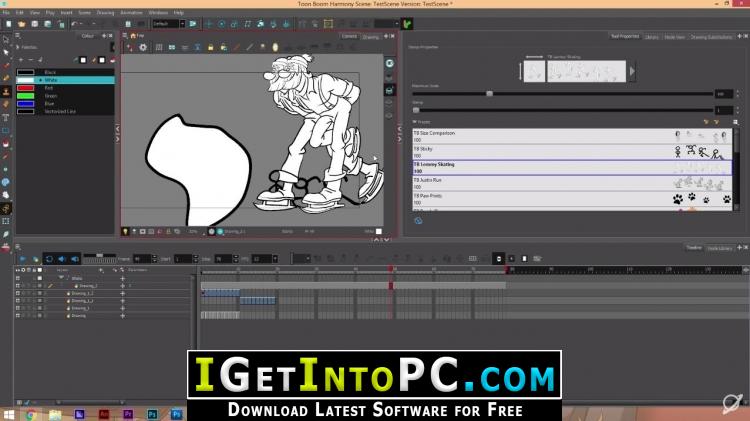The image size is (750, 421).
Task: Switch to the Node View tab
Action: (x=674, y=37)
